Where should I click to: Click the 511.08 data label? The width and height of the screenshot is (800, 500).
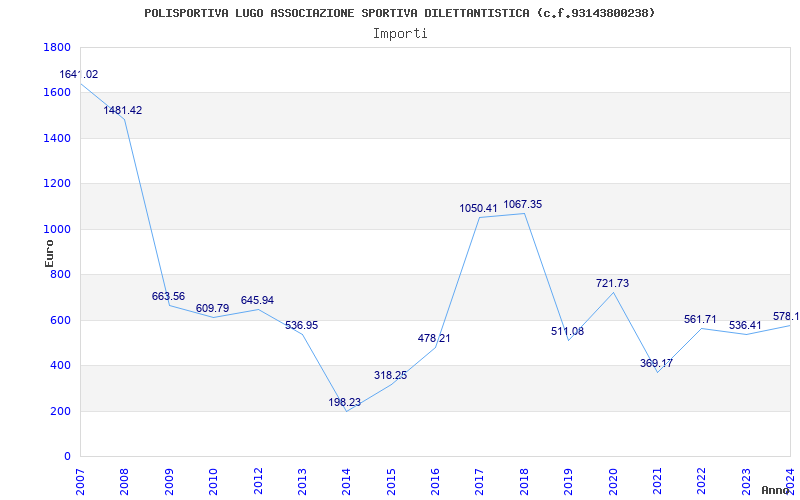point(567,332)
